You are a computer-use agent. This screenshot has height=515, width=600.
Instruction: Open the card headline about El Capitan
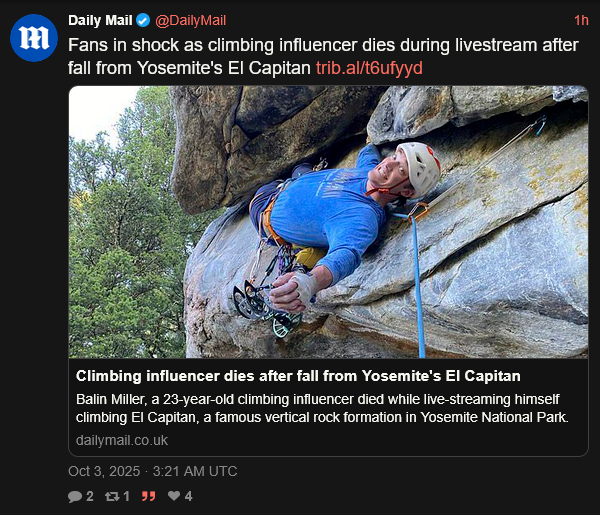coord(298,376)
